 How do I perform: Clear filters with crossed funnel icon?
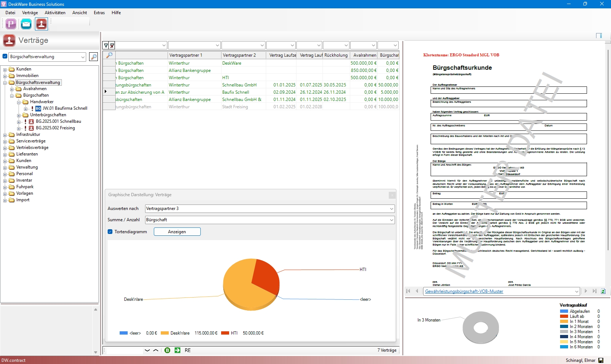pyautogui.click(x=112, y=45)
